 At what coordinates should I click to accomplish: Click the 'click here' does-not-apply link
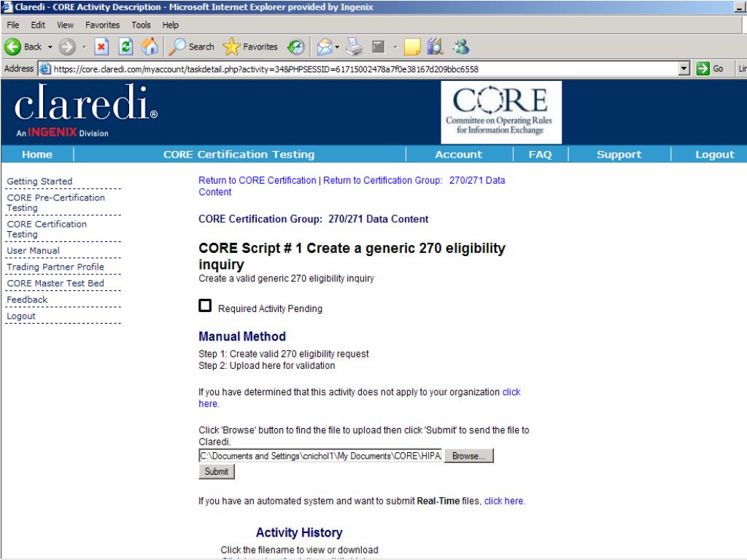click(x=511, y=392)
